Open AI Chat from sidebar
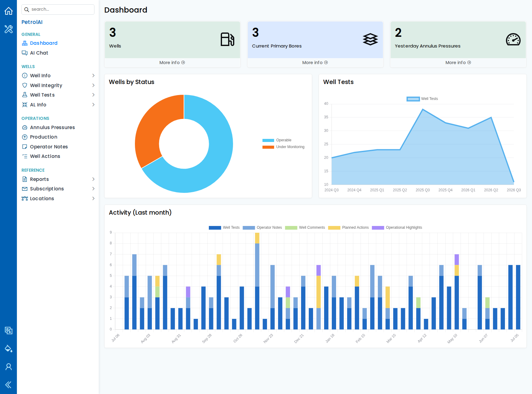 [x=39, y=53]
